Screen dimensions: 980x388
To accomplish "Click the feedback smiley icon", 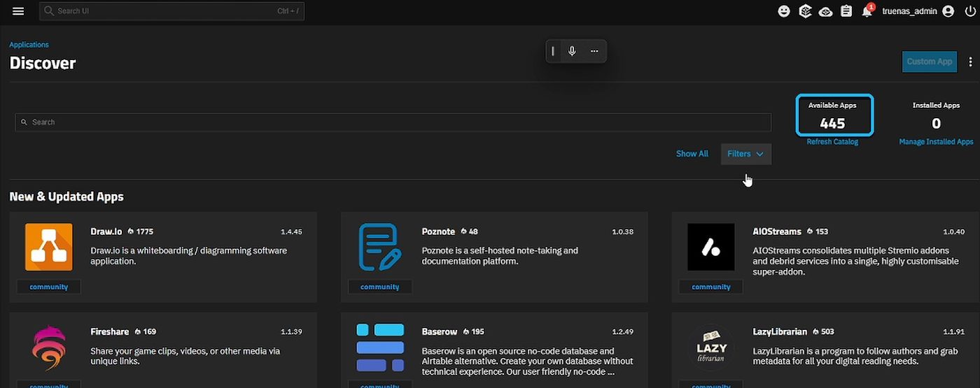I will point(784,11).
